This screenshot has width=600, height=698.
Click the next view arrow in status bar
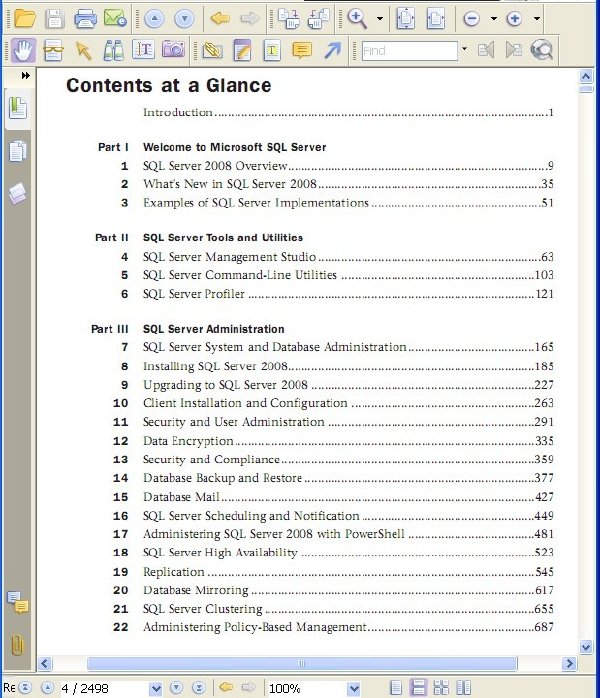(x=248, y=687)
